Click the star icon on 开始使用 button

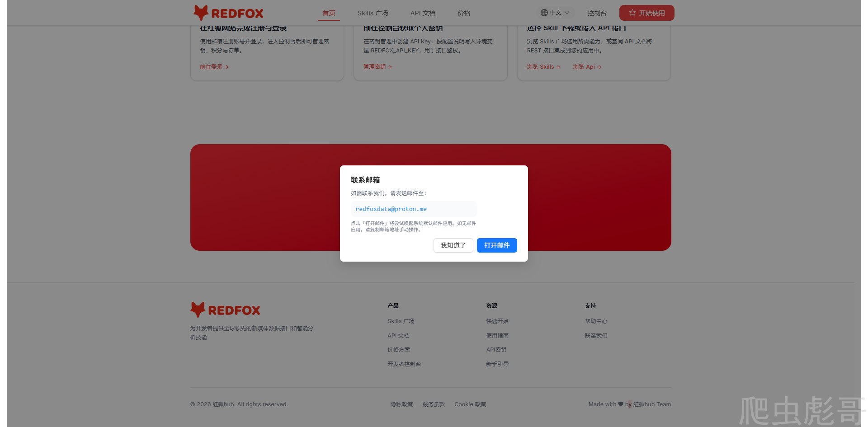632,13
